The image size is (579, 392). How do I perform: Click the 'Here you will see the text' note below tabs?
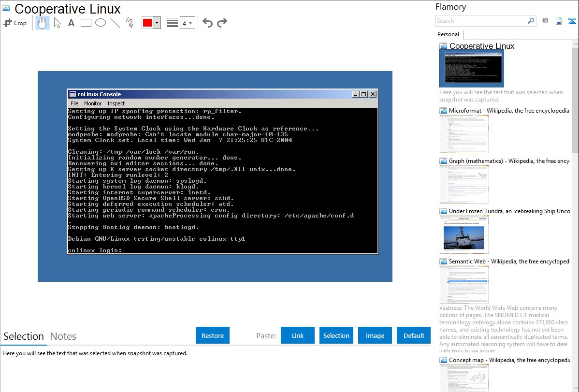(95, 353)
